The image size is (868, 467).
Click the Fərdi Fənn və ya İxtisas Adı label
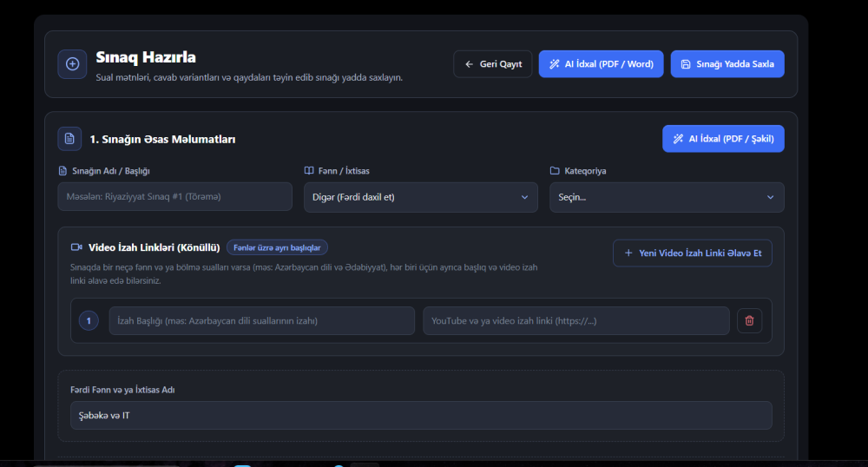(122, 390)
